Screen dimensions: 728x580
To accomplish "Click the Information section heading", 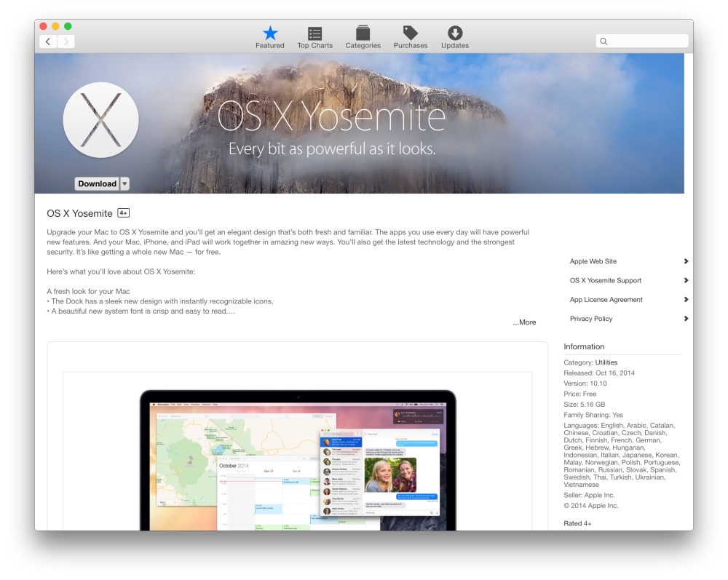I will [x=584, y=346].
